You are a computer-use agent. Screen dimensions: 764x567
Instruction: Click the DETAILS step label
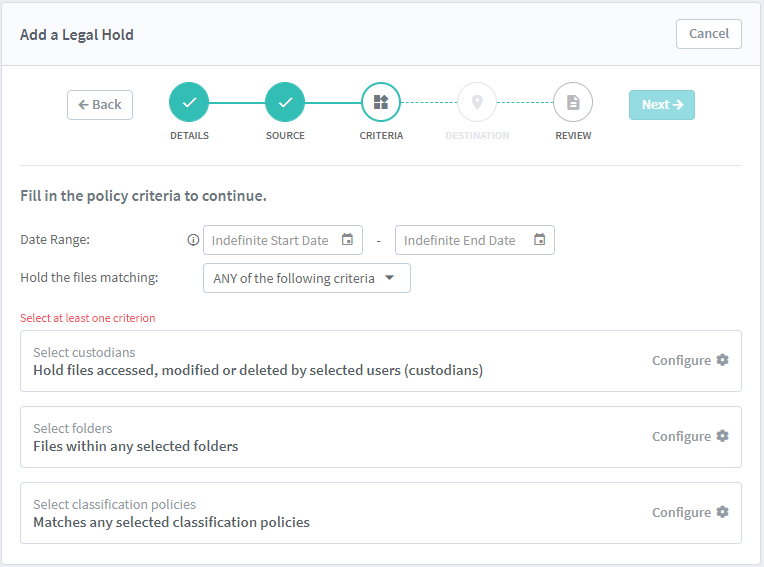(189, 135)
